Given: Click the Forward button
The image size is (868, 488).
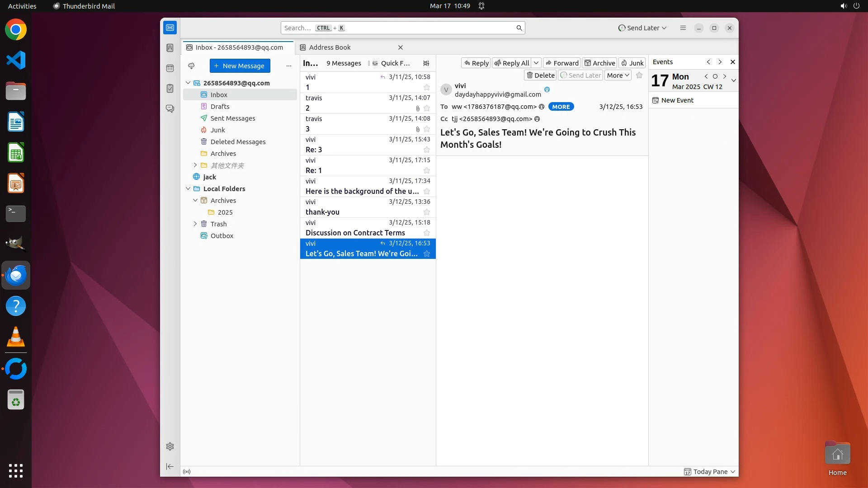Looking at the screenshot, I should 561,63.
